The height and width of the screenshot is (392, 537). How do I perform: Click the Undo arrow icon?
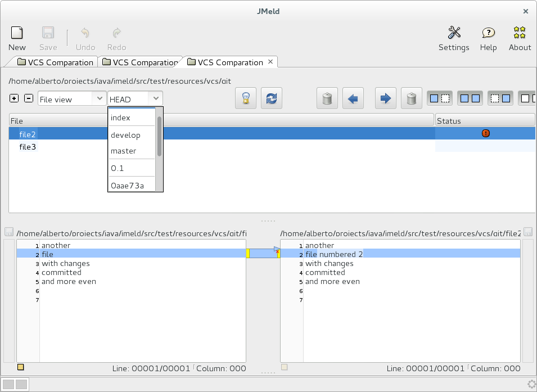(85, 33)
